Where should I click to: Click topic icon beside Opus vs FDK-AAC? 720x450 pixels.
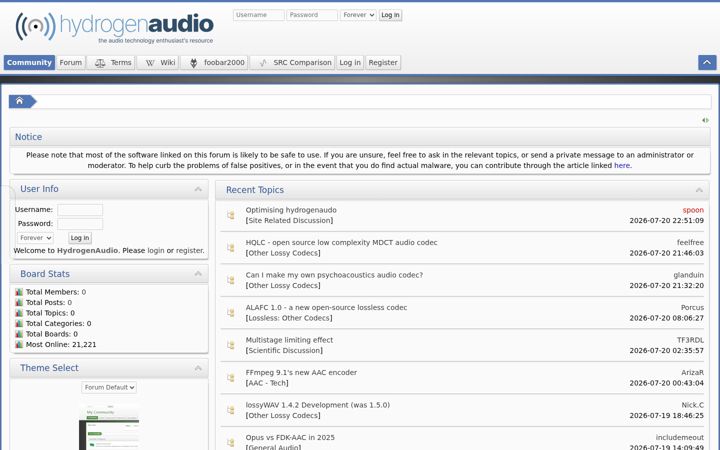[231, 443]
